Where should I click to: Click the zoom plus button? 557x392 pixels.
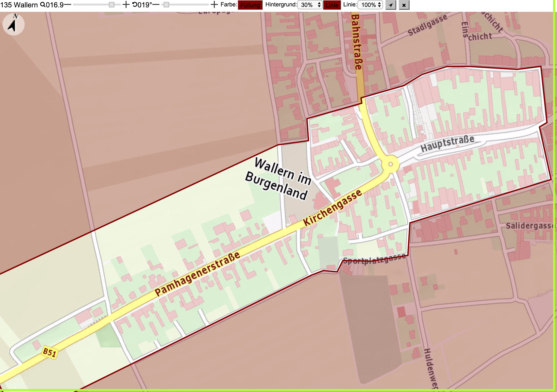[x=126, y=5]
